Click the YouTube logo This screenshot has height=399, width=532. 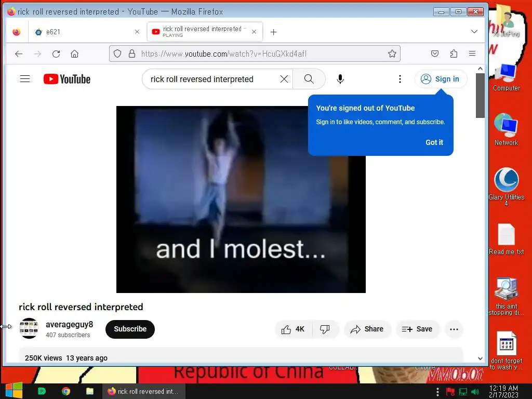[x=67, y=79]
